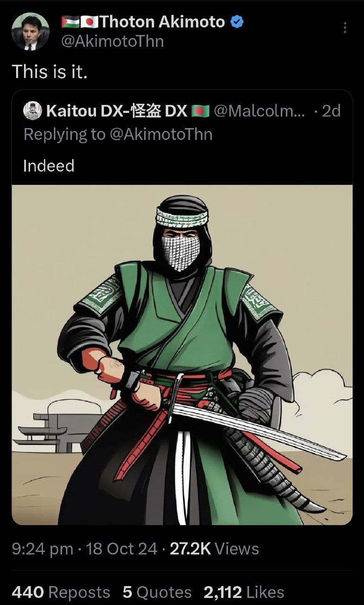Viewport: 364px width, 605px height.
Task: View the 5 Quotes list
Action: (157, 592)
